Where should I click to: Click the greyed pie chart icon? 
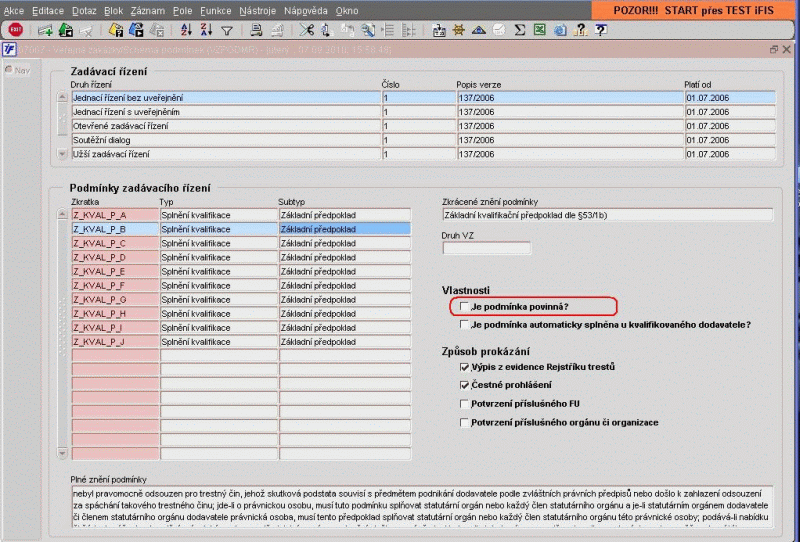click(x=499, y=30)
